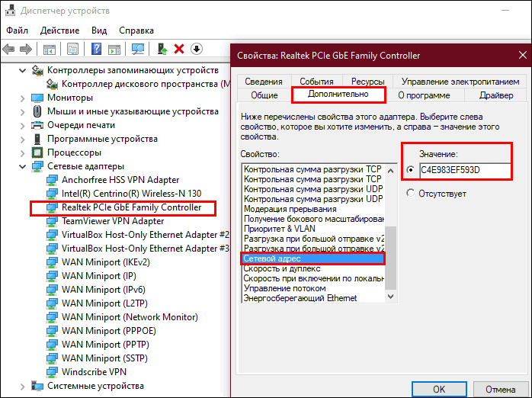Screen dimensions: 532x398
Task: Select Intel Centrino Wireless-N 130 adapter icon
Action: [x=52, y=194]
